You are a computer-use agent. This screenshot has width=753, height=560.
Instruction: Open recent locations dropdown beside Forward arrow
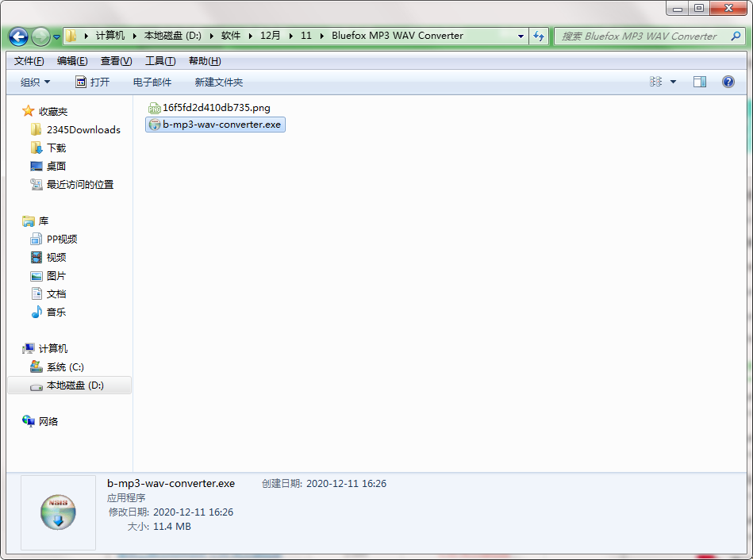tap(56, 37)
